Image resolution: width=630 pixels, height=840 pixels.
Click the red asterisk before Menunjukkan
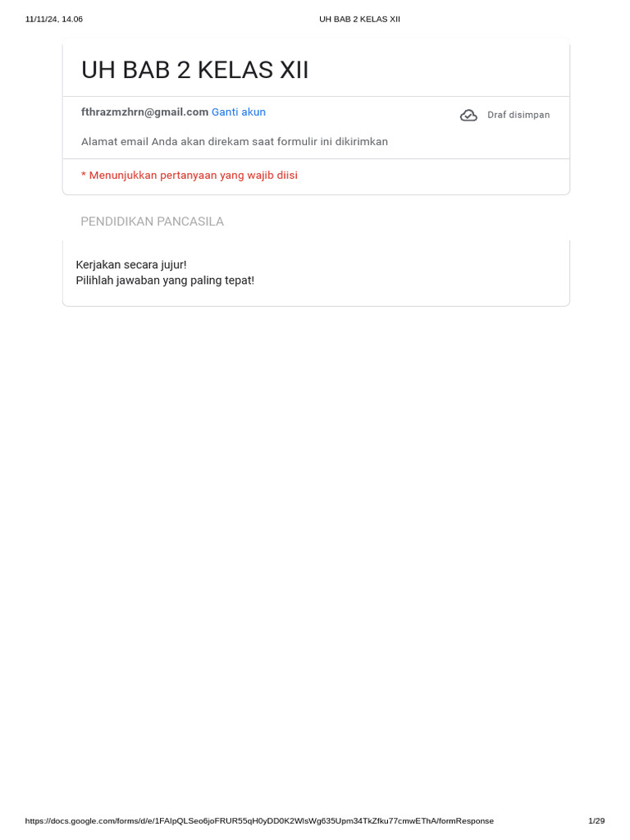click(84, 176)
